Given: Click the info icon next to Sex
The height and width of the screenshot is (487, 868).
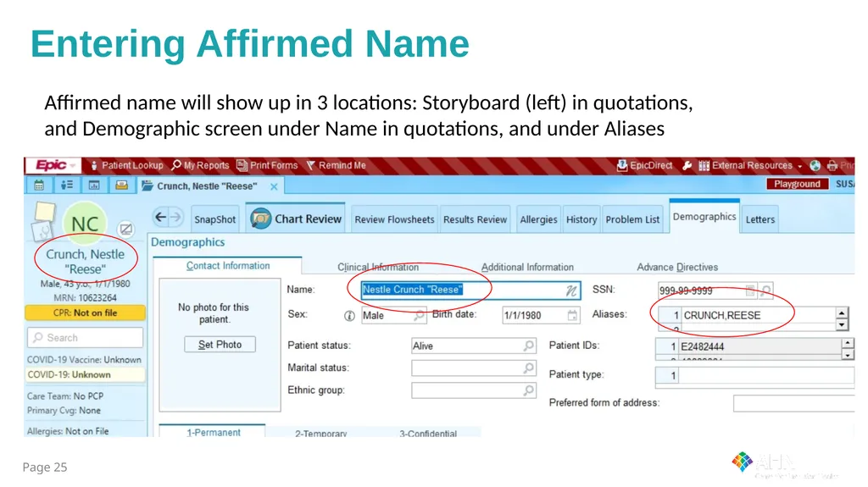Looking at the screenshot, I should 349,315.
